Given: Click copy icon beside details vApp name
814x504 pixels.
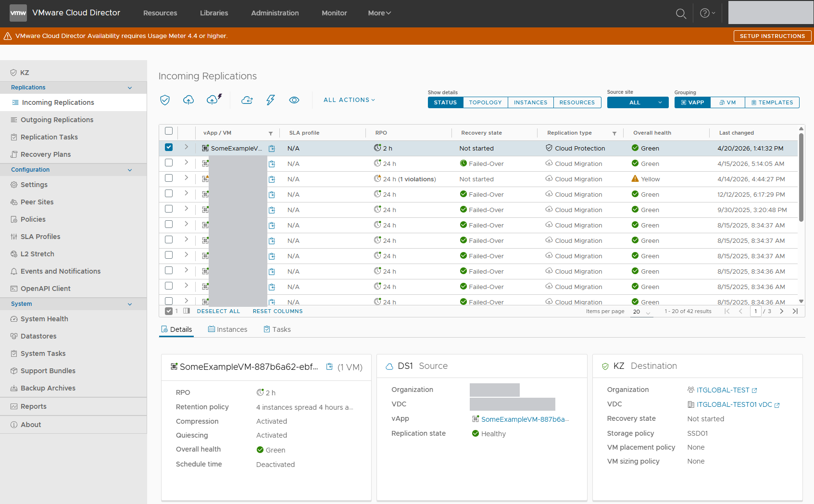Looking at the screenshot, I should 329,366.
